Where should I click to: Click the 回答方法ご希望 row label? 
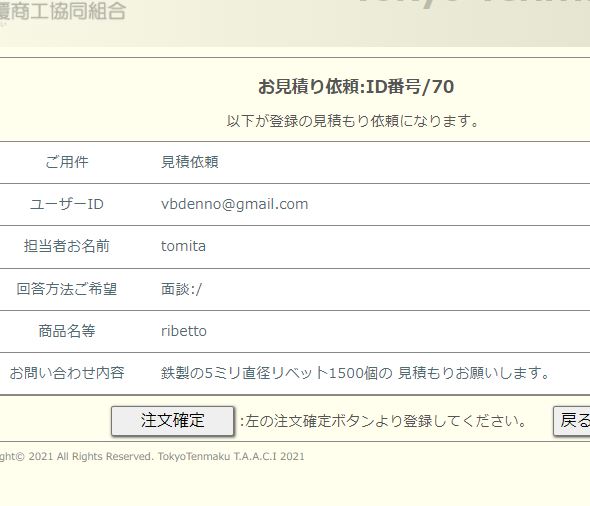tap(67, 289)
